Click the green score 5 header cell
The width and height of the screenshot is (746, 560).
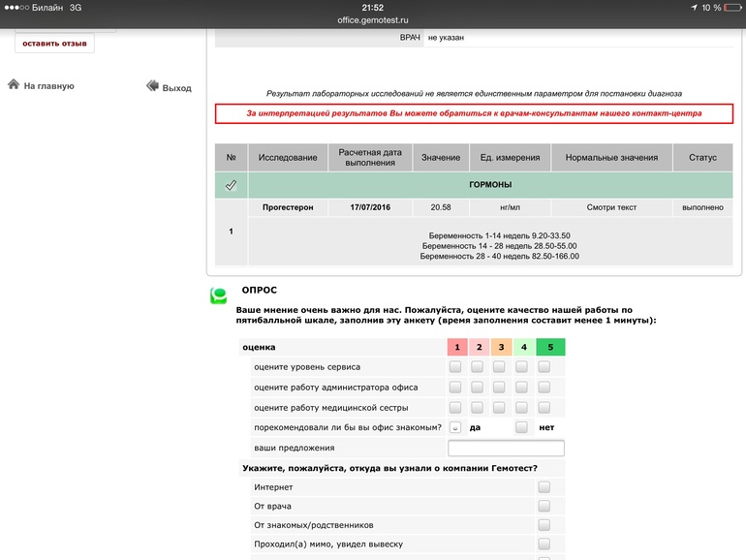click(x=549, y=347)
